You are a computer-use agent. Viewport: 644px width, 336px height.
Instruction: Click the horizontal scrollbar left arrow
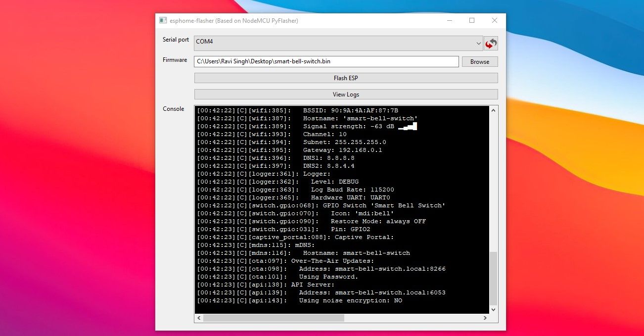point(199,318)
